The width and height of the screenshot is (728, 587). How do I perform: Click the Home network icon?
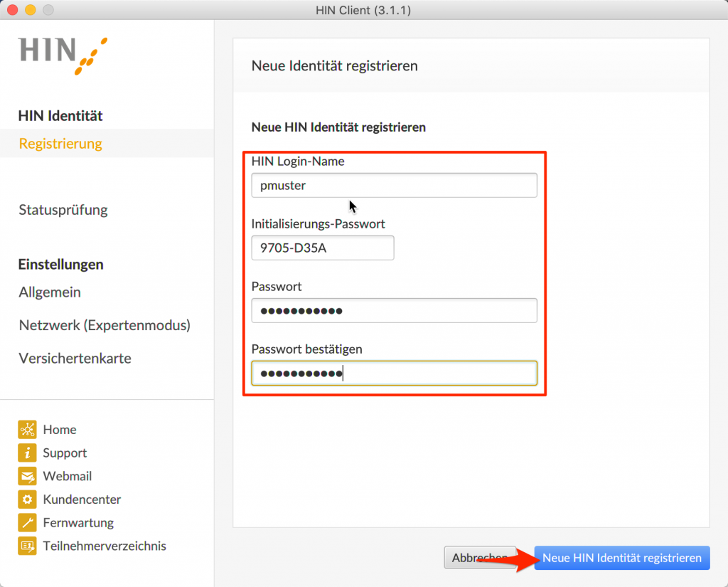[x=28, y=430]
